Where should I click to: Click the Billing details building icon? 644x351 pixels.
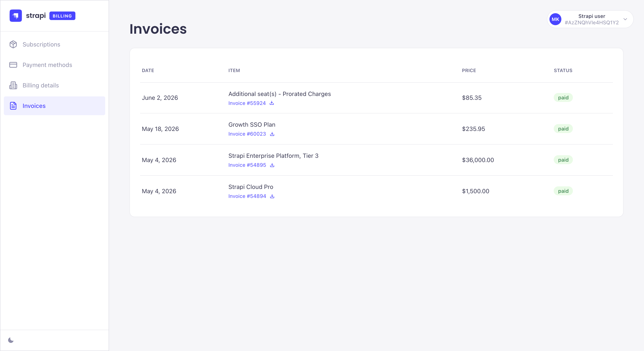[13, 85]
